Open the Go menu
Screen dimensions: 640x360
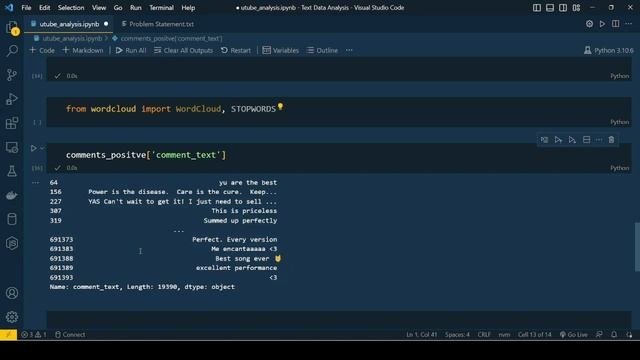[x=118, y=8]
